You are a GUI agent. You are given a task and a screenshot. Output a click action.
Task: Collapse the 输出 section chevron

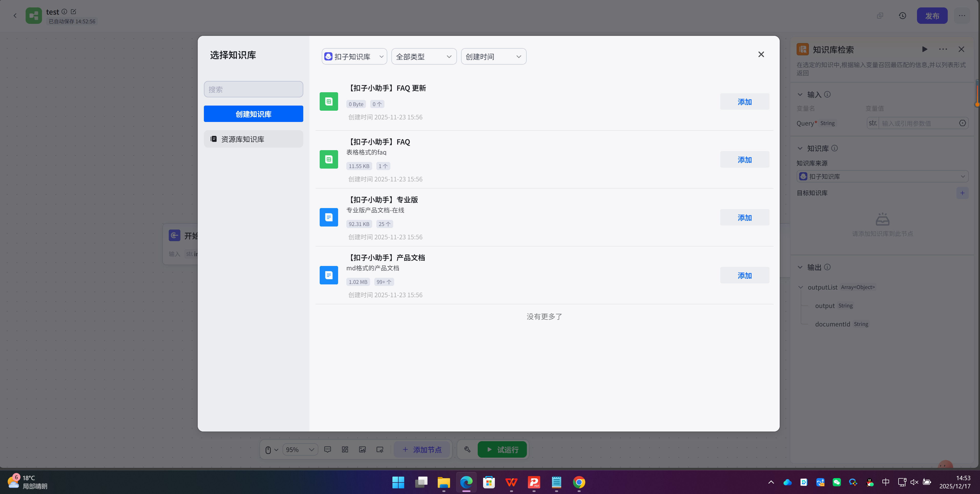point(800,267)
